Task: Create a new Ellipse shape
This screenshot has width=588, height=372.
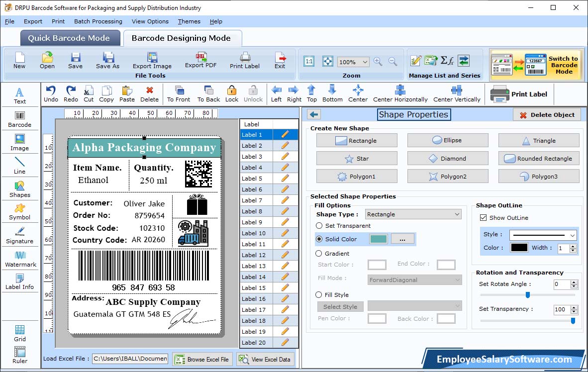Action: tap(448, 140)
